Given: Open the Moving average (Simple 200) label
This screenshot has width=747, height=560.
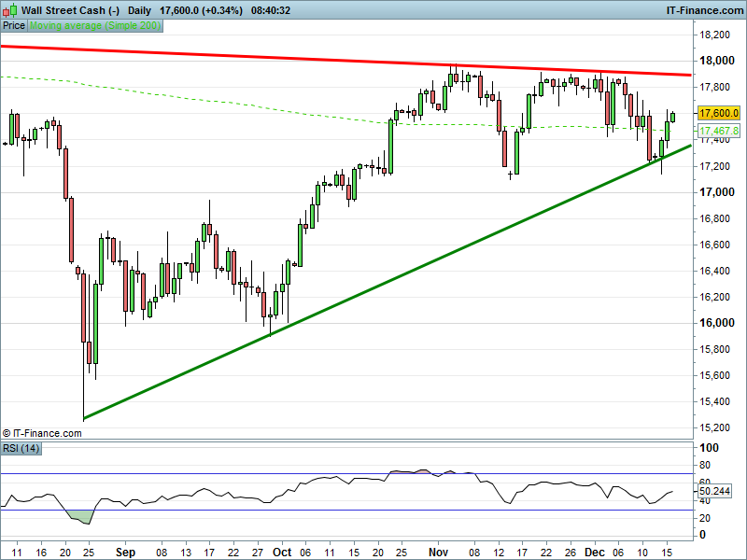Looking at the screenshot, I should [x=95, y=26].
